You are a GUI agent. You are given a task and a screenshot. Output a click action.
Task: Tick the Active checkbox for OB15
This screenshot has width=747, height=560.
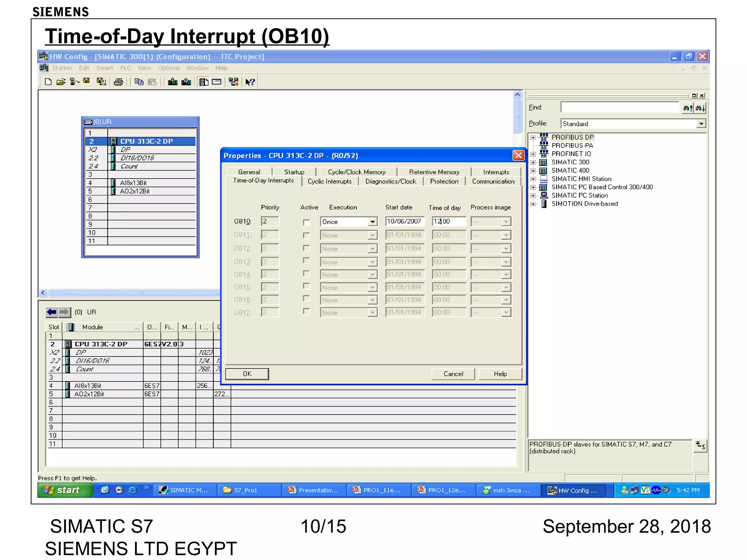pyautogui.click(x=306, y=287)
